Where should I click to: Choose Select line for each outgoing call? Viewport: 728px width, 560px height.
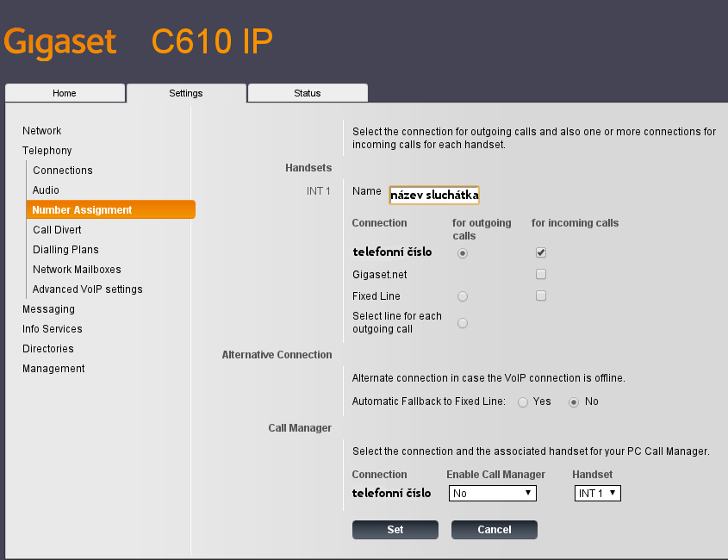point(463,323)
